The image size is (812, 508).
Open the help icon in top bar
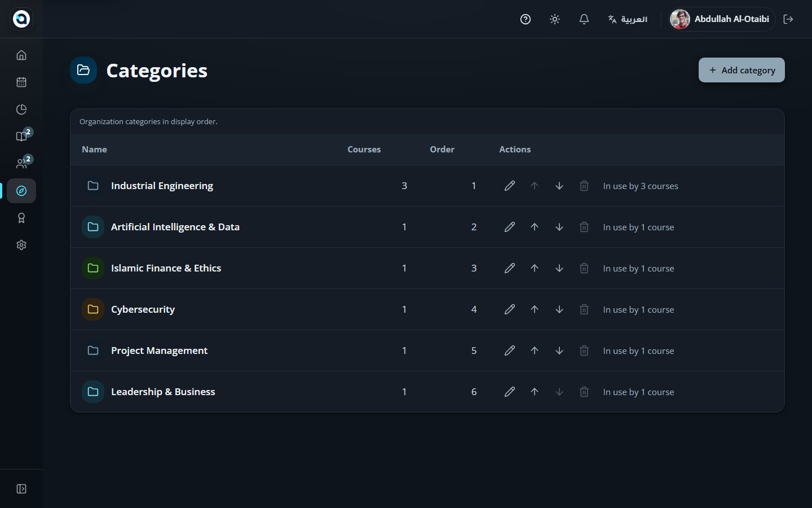pyautogui.click(x=526, y=19)
